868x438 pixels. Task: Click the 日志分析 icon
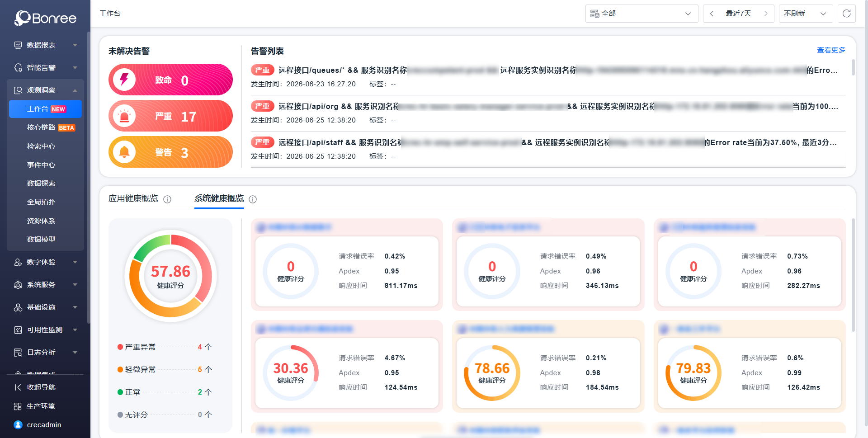pos(18,353)
